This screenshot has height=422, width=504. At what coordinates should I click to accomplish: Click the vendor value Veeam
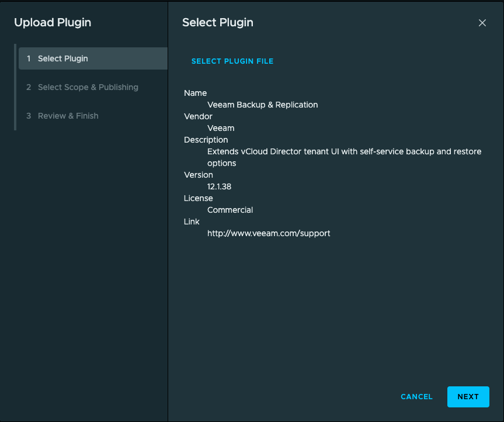(x=221, y=128)
